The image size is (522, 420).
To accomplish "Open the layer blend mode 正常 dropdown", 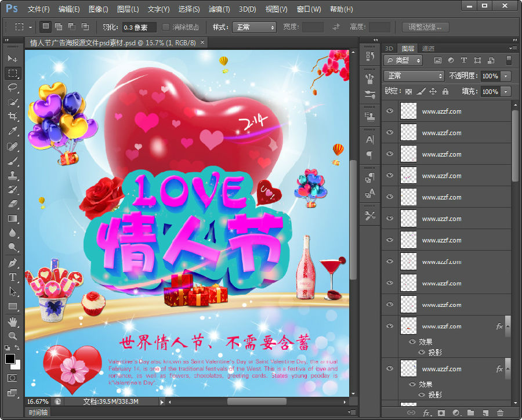I will coord(414,76).
